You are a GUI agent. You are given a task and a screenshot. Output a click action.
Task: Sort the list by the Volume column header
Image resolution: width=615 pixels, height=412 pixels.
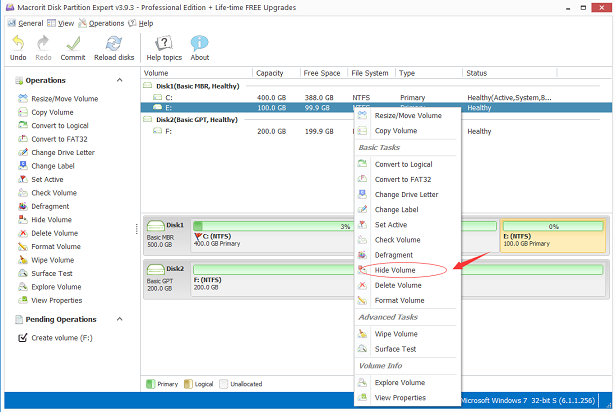(x=197, y=73)
